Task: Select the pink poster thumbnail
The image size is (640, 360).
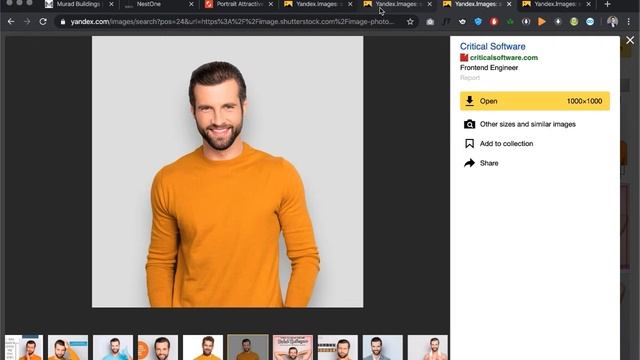Action: (x=293, y=347)
